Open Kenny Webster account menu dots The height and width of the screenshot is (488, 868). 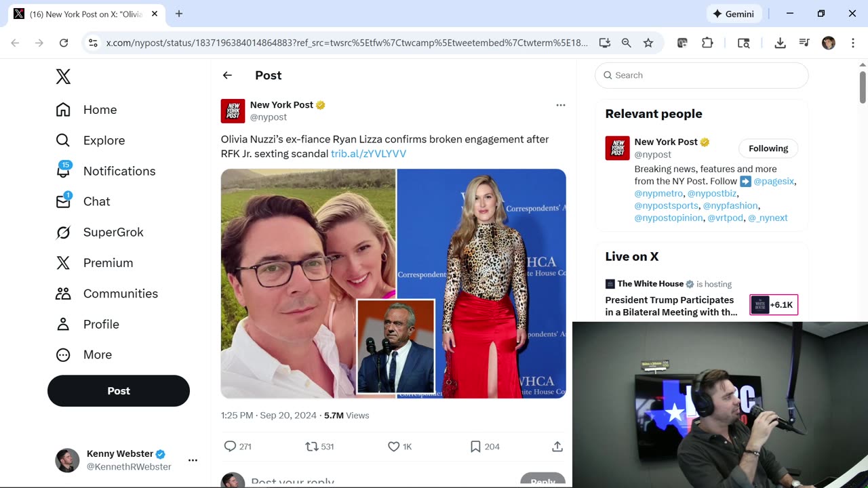(x=193, y=460)
